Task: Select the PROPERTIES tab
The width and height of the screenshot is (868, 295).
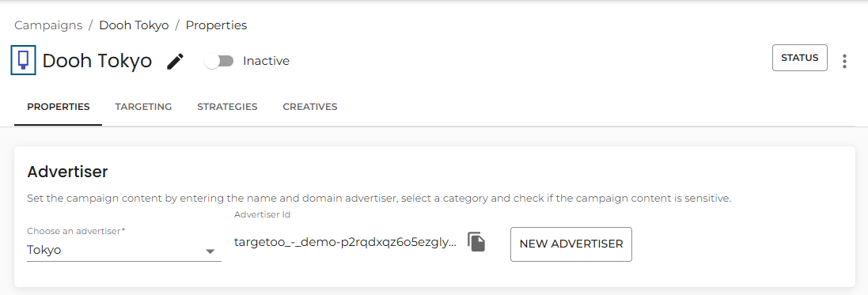Action: pyautogui.click(x=58, y=107)
